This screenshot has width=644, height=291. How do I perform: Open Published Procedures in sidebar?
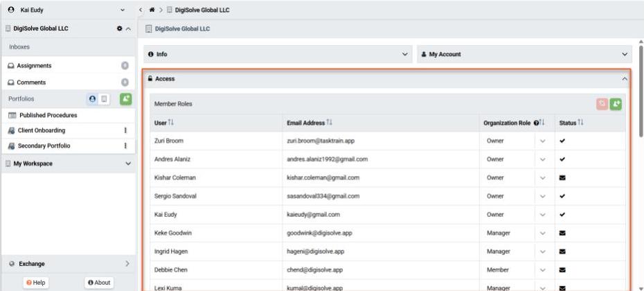(x=48, y=115)
